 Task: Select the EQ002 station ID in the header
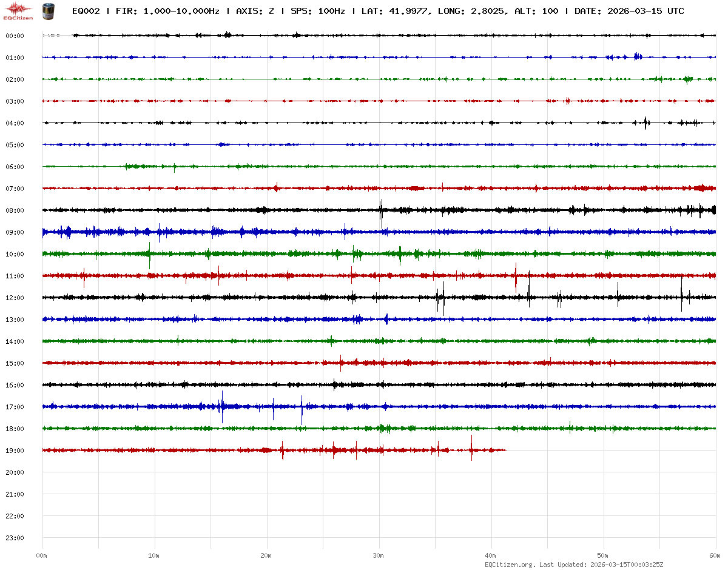click(86, 12)
